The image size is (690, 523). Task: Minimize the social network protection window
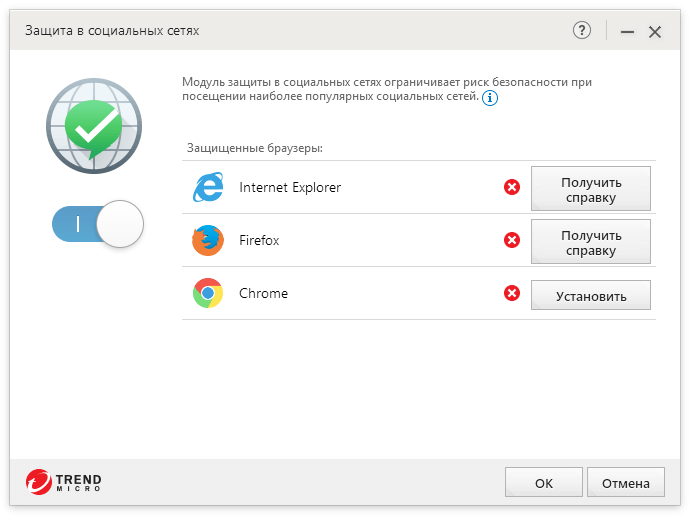[627, 32]
